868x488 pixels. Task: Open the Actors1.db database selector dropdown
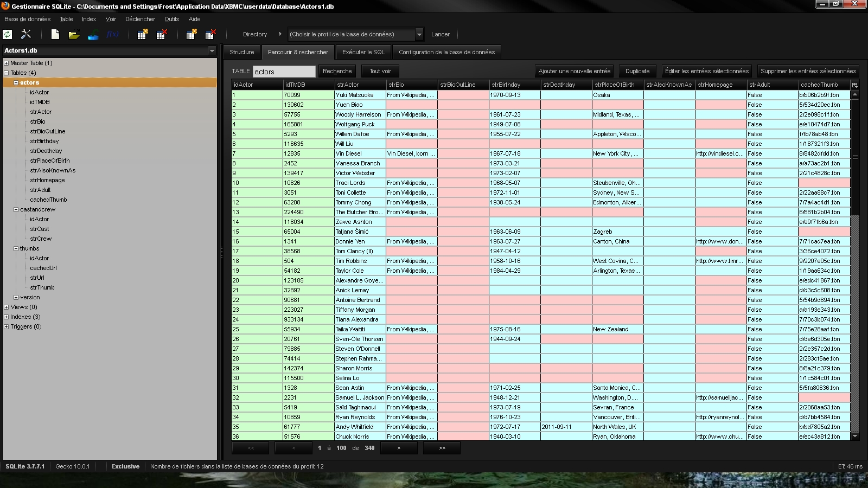pyautogui.click(x=212, y=50)
